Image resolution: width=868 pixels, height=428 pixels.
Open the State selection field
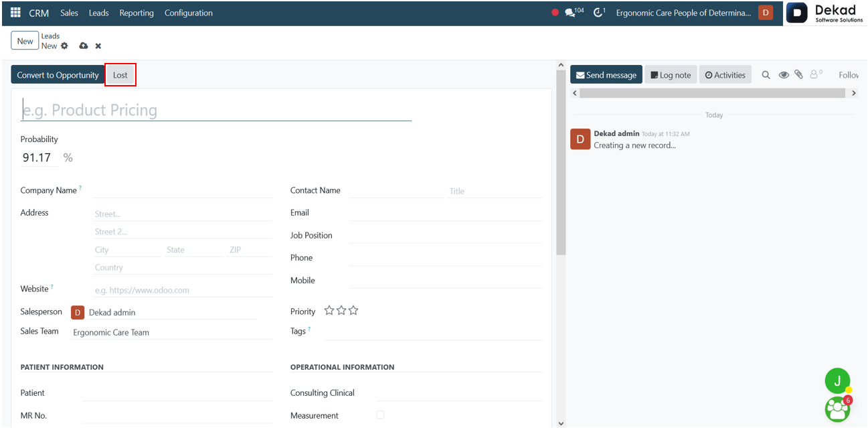[194, 249]
